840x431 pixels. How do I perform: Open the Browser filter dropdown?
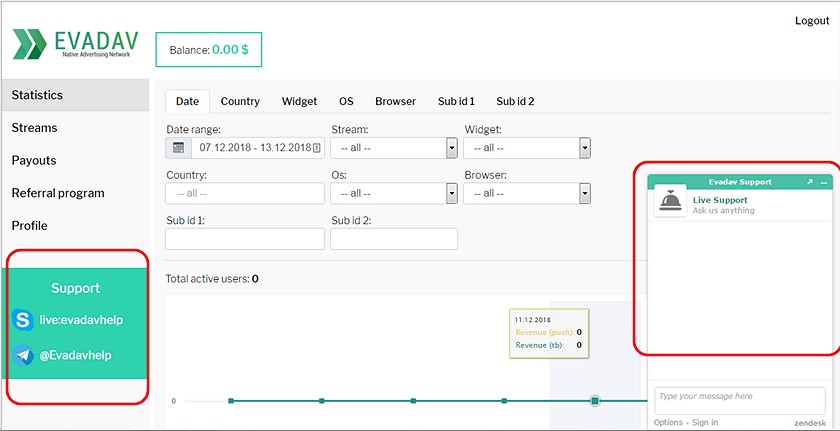[527, 193]
